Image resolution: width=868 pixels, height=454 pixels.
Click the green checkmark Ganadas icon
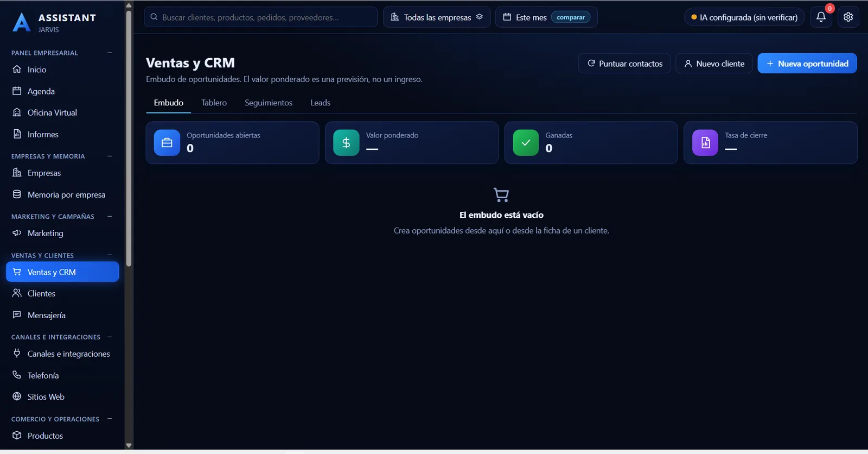526,143
